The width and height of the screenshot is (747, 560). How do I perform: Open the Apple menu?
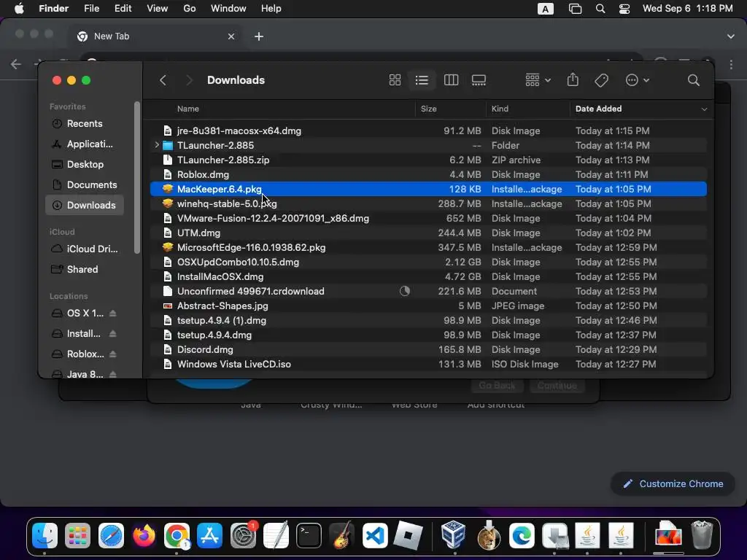[19, 9]
